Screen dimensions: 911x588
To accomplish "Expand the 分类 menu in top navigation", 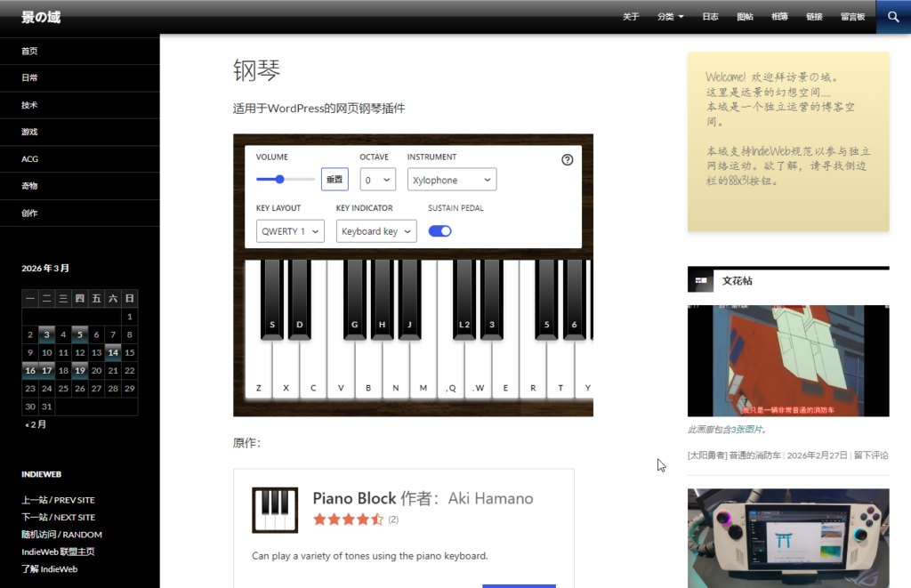I will click(x=670, y=17).
